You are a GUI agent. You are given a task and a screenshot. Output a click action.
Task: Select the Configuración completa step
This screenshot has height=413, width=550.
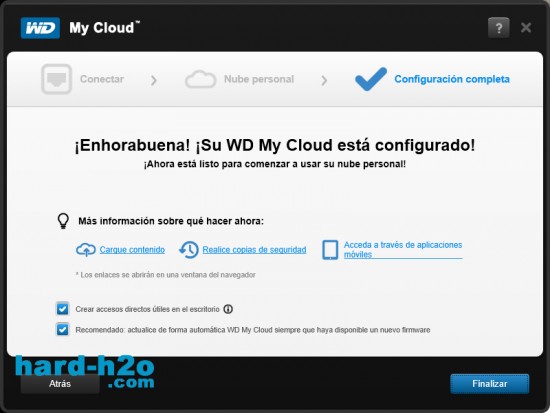pyautogui.click(x=452, y=79)
